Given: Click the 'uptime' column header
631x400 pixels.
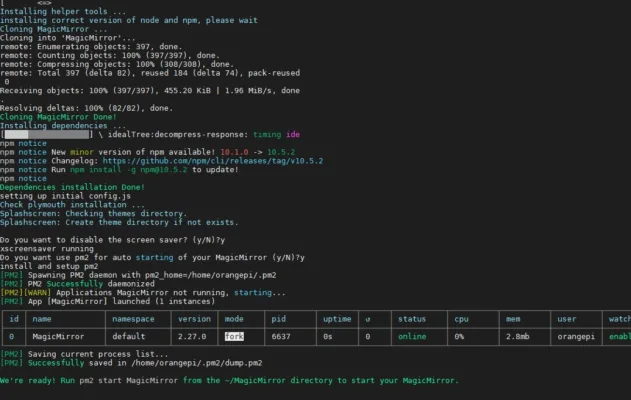Looking at the screenshot, I should click(337, 319).
